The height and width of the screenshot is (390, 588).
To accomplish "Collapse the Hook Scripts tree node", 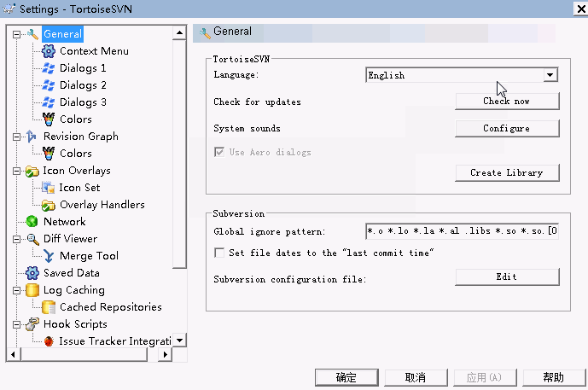I will point(16,325).
